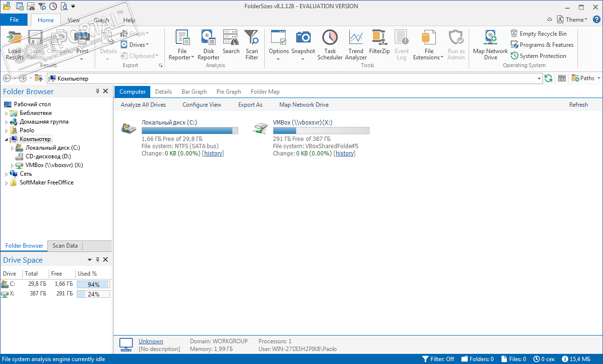603x364 pixels.
Task: Take a Snapshot with the camera icon
Action: click(x=303, y=38)
